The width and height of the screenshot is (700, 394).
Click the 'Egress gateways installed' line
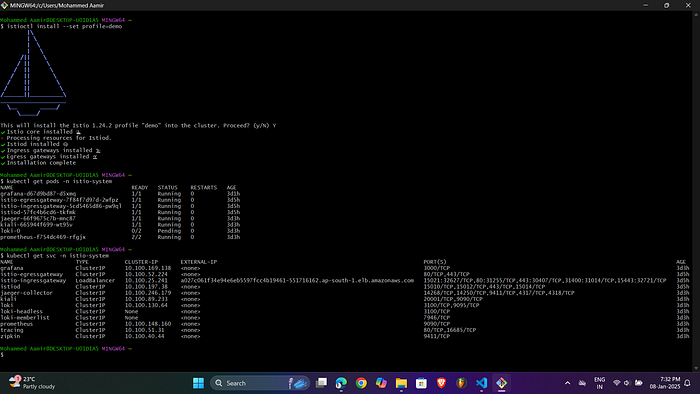[x=49, y=157]
